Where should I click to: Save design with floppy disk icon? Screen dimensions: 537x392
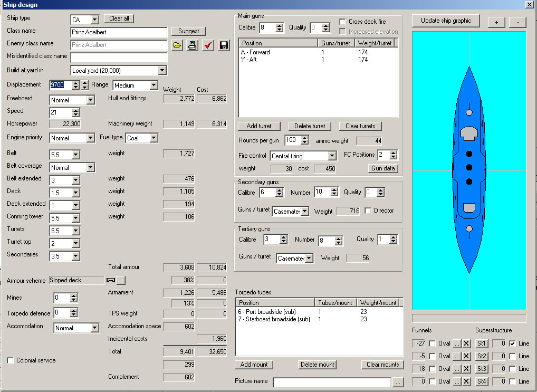coord(224,45)
